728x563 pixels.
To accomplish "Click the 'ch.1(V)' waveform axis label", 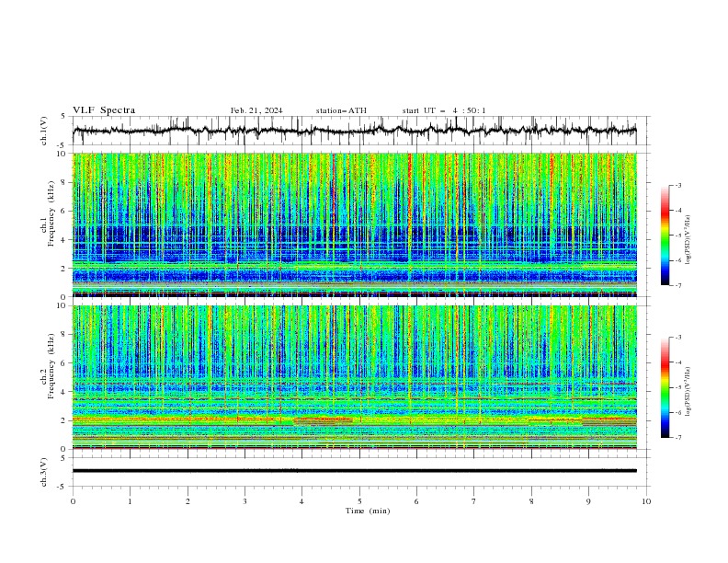I will 44,131.
